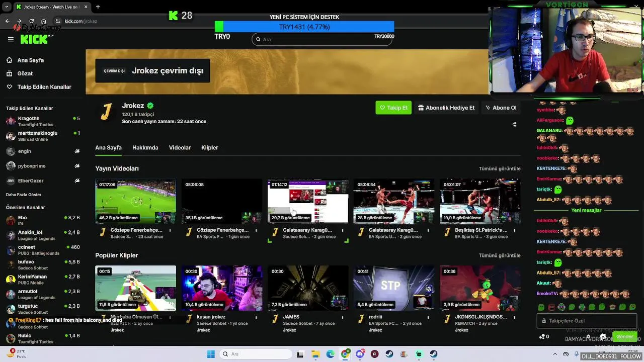Open the 01:17:06 Göztepe Fenerbahçe video thumbnail
644x362 pixels.
click(x=136, y=201)
